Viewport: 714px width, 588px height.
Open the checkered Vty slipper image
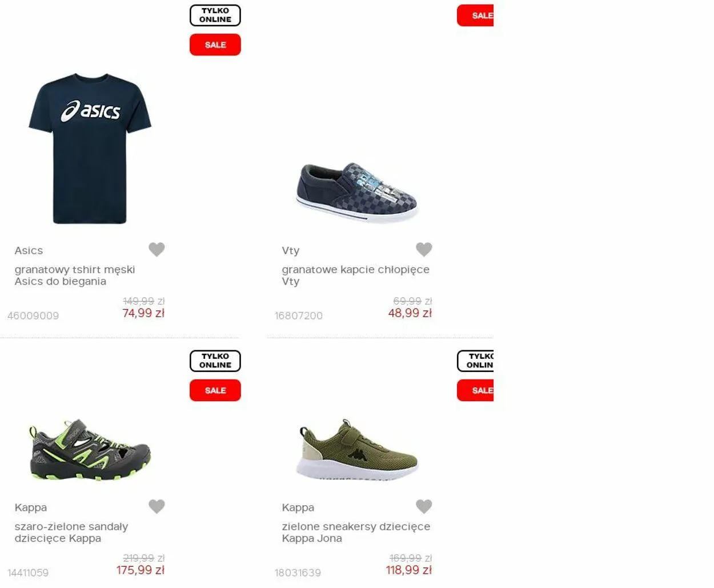click(x=358, y=192)
